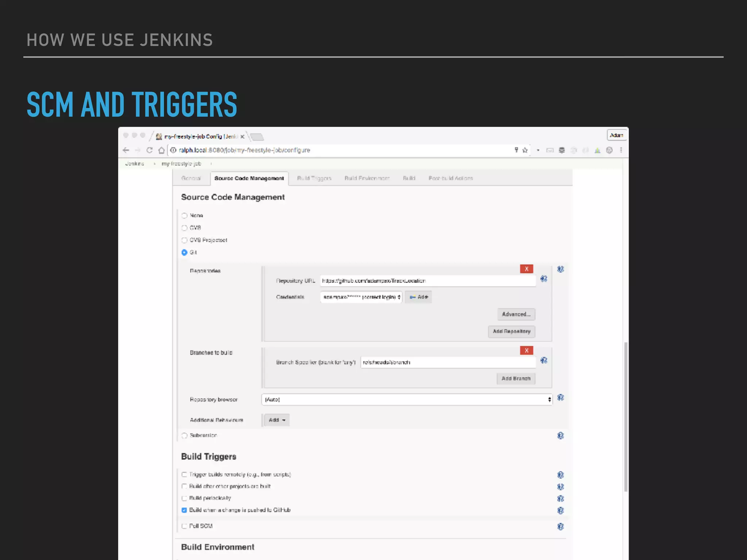Select the None SCM option
The image size is (747, 560).
185,216
